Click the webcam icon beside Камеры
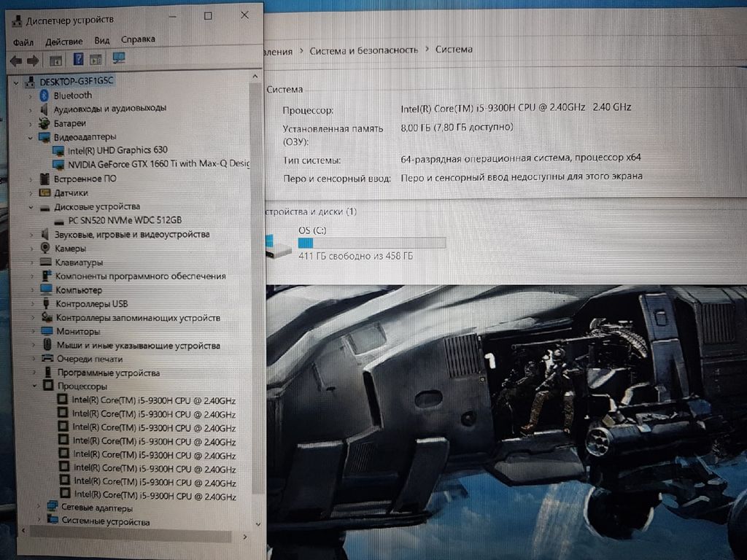 (45, 248)
